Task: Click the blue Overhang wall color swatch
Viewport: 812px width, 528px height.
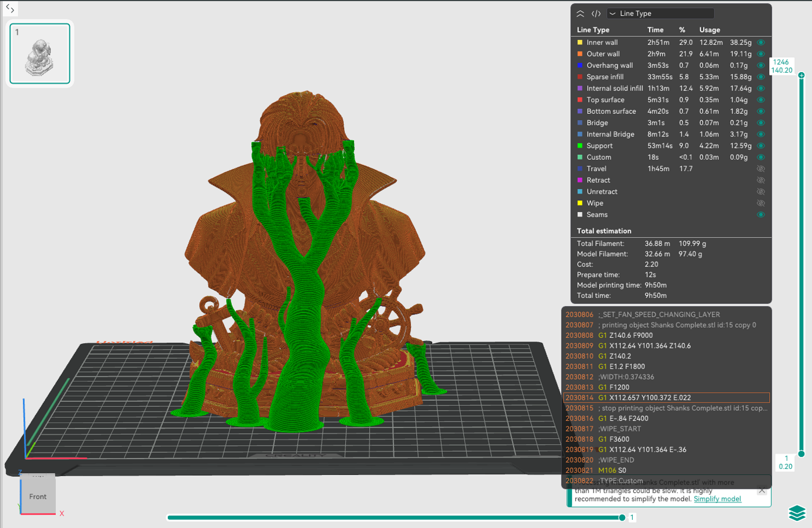Action: click(x=580, y=65)
